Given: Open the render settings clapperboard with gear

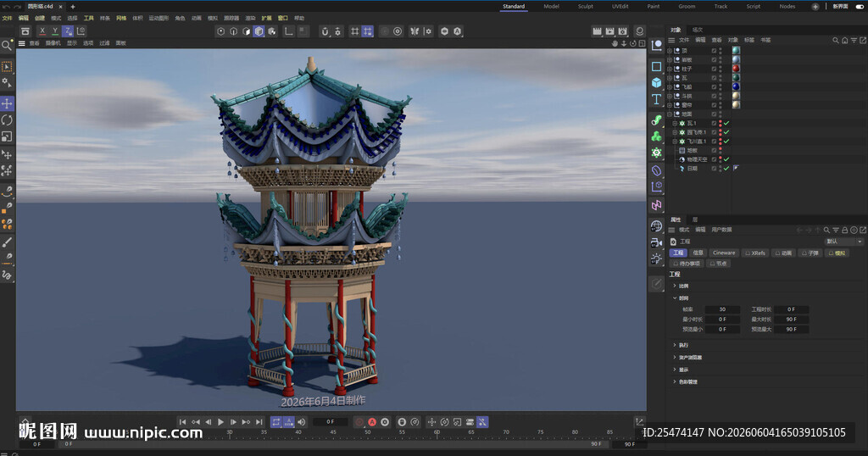Looking at the screenshot, I should pyautogui.click(x=623, y=31).
